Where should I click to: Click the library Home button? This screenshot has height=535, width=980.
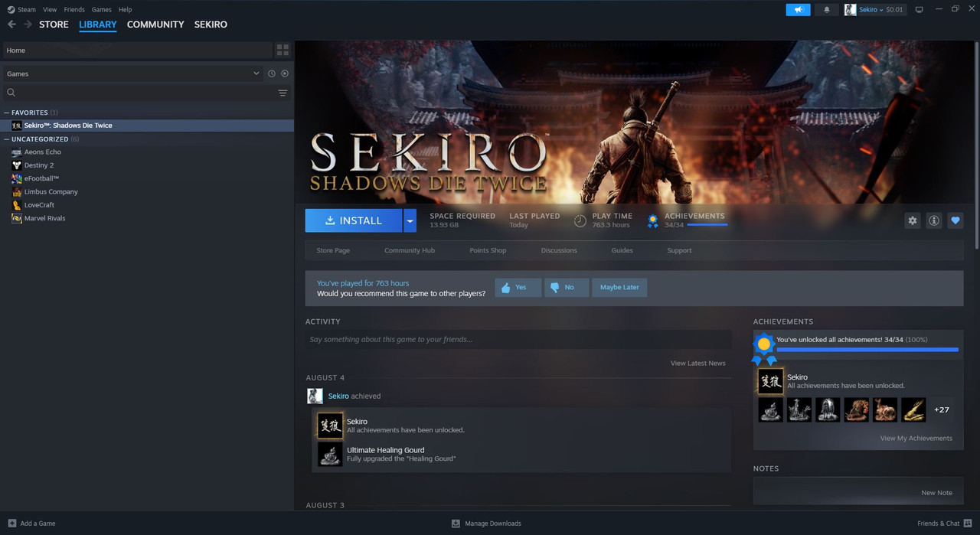pyautogui.click(x=137, y=51)
